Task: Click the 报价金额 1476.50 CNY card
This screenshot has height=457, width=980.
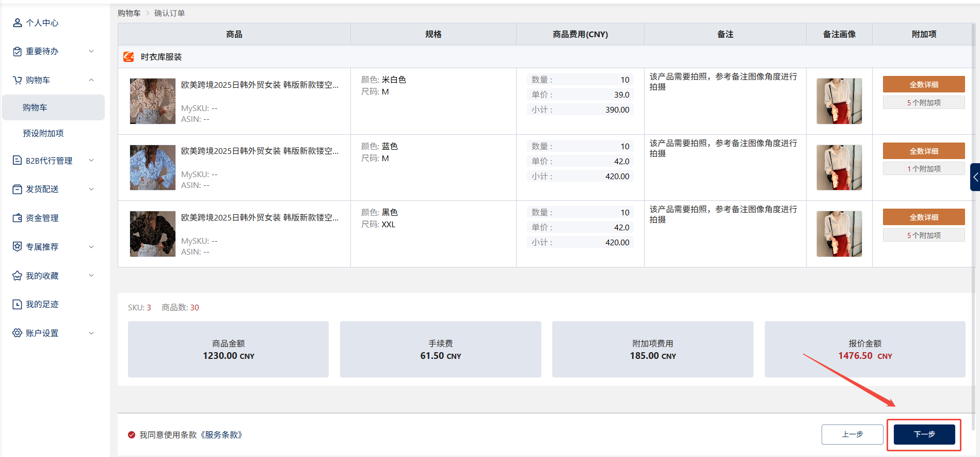Action: coord(865,350)
